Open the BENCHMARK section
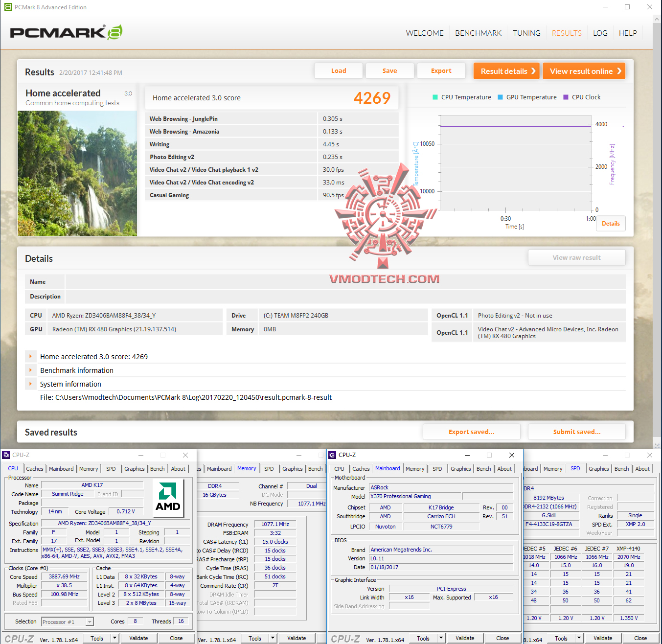 tap(479, 33)
